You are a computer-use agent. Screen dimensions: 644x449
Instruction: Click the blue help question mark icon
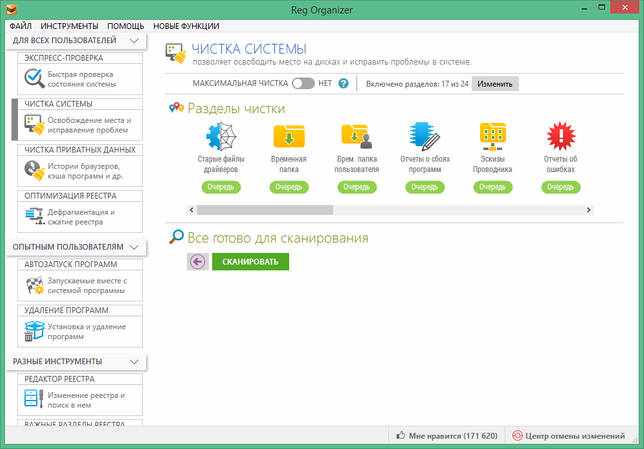(343, 83)
